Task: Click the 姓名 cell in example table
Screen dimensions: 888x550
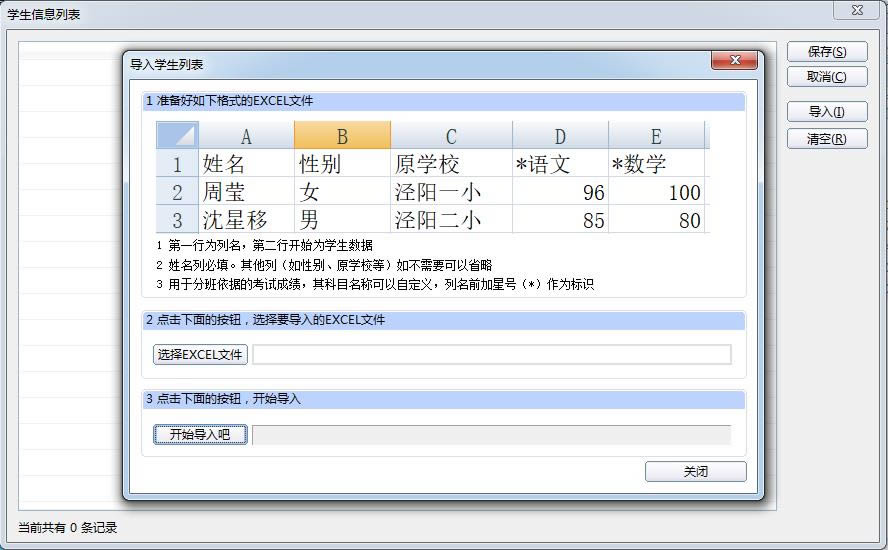Action: coord(246,164)
